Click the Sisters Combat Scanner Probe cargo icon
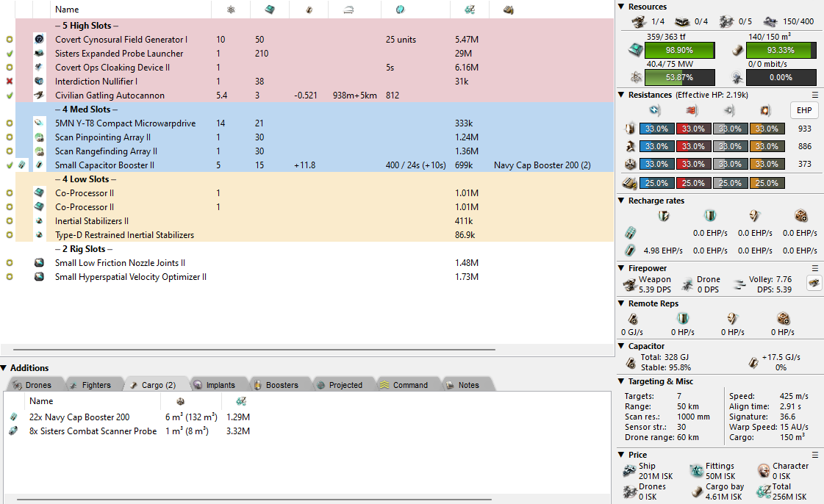Viewport: 824px width, 504px height. point(13,431)
